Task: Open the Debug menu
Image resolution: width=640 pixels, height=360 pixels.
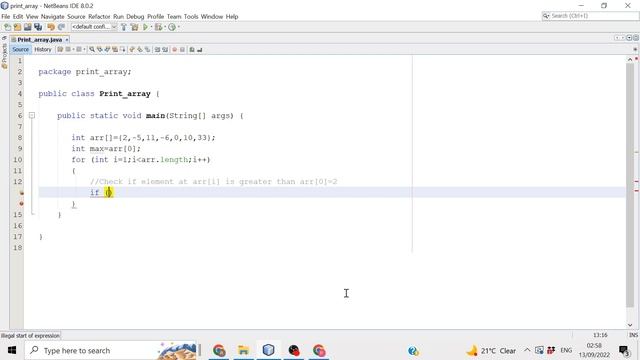Action: 135,17
